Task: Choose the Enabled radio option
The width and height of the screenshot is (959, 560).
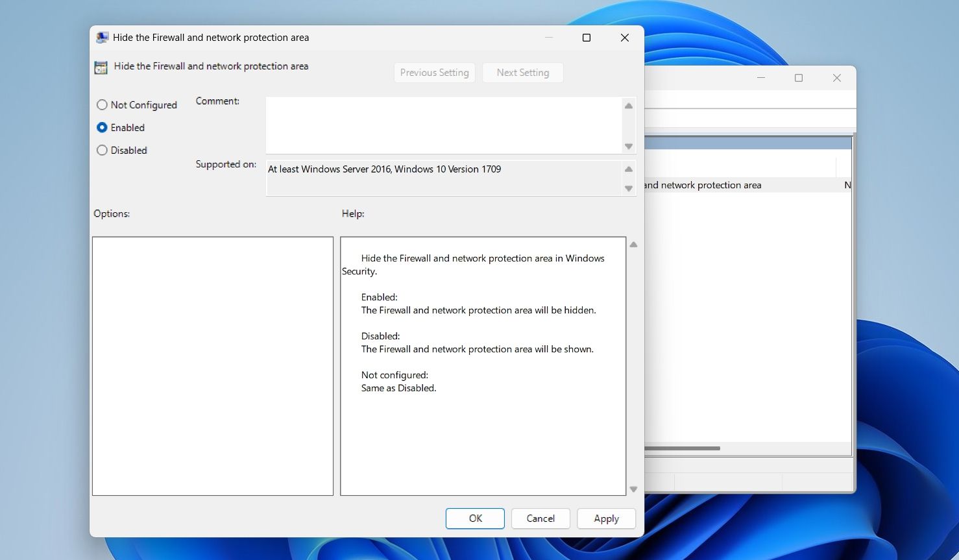Action: pos(103,128)
